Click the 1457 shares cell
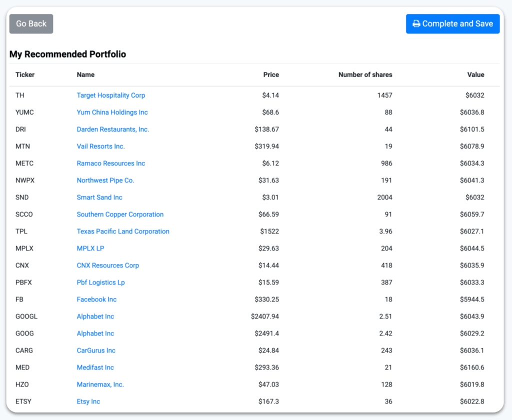The image size is (512, 420). pyautogui.click(x=384, y=95)
